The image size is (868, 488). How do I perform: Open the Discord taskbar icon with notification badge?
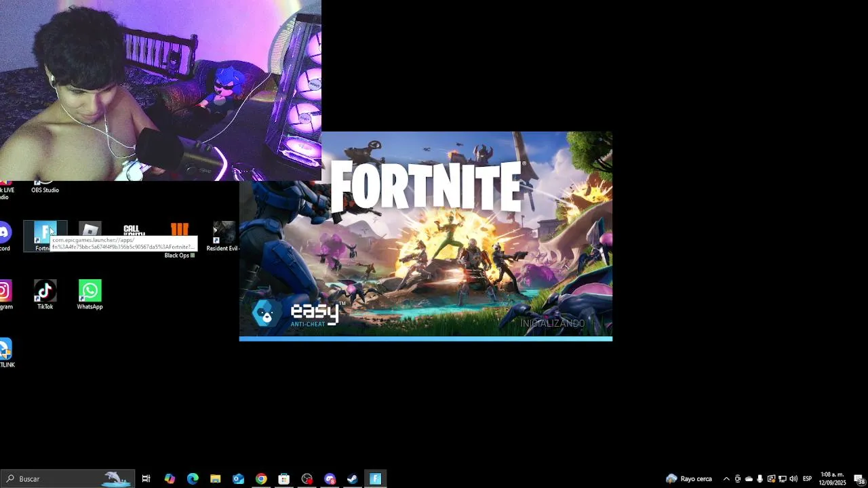330,479
